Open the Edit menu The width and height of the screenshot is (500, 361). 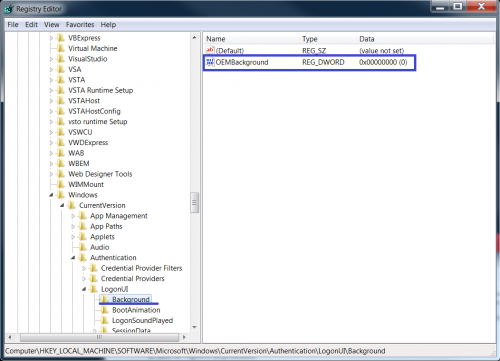31,25
